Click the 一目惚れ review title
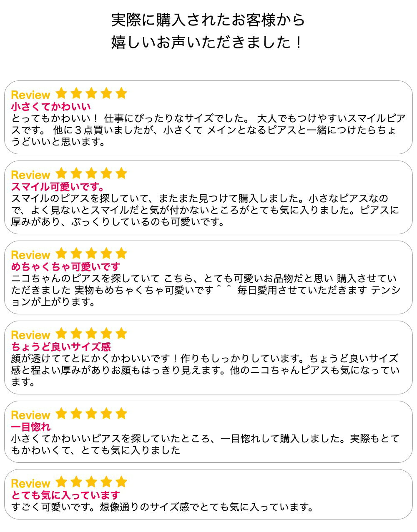 tap(31, 427)
